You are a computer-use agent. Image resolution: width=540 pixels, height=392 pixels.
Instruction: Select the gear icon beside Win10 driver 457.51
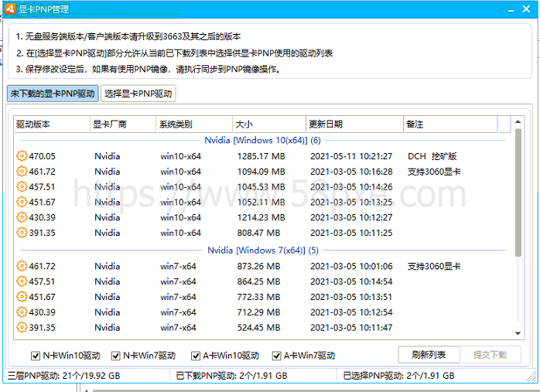pos(22,186)
